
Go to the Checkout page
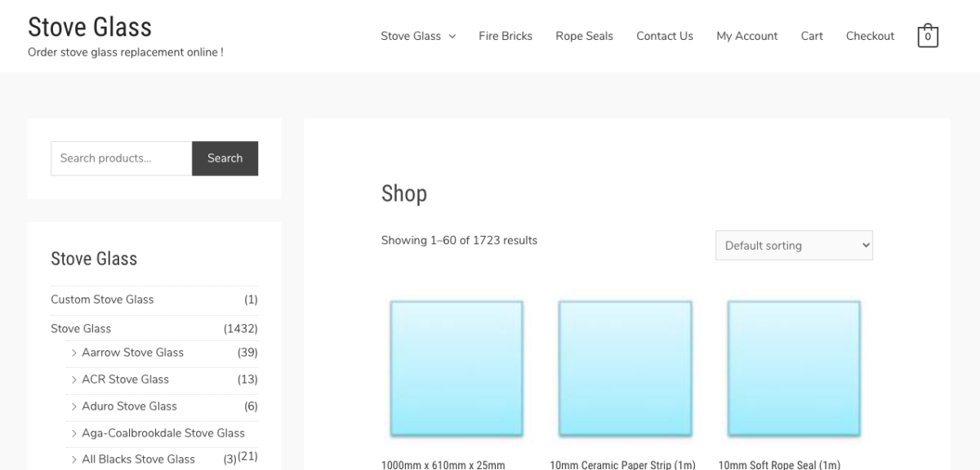coord(870,36)
